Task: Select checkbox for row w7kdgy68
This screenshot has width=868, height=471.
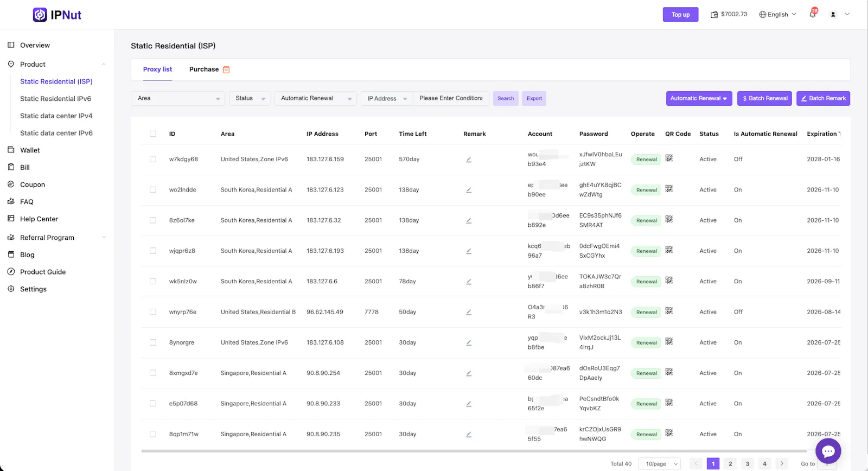Action: [153, 160]
